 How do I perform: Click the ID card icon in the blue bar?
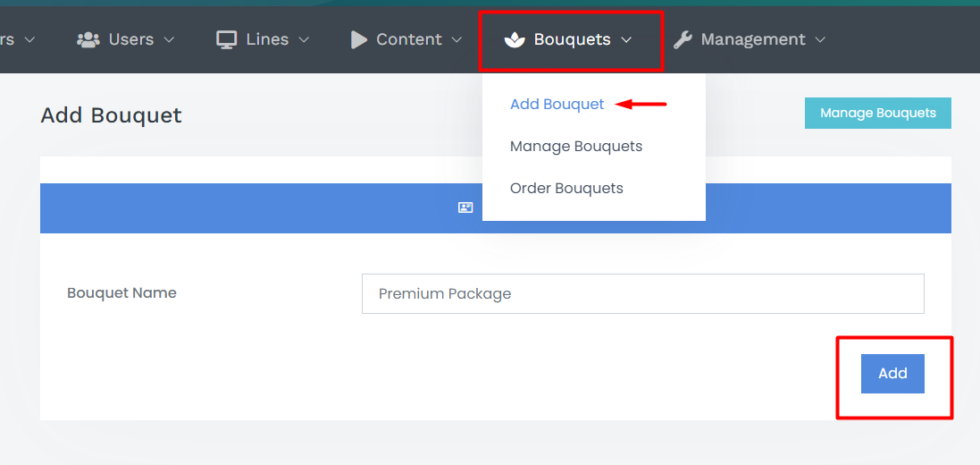pyautogui.click(x=465, y=207)
